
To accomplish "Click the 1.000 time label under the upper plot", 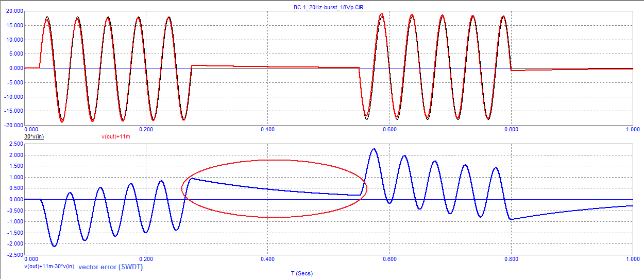I will (x=633, y=130).
